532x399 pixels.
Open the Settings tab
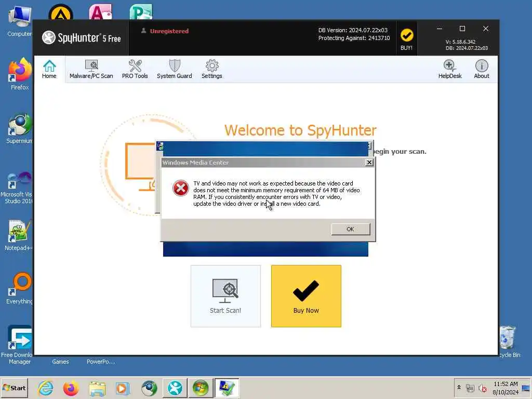212,69
